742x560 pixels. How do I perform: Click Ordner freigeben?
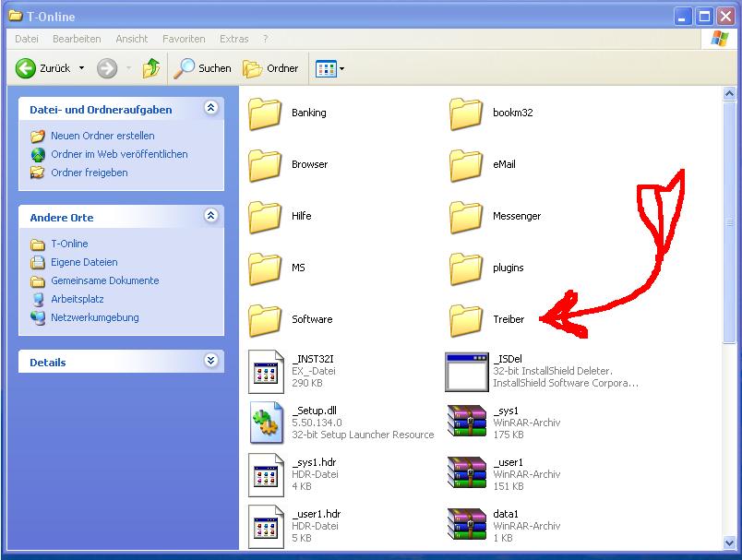point(90,173)
